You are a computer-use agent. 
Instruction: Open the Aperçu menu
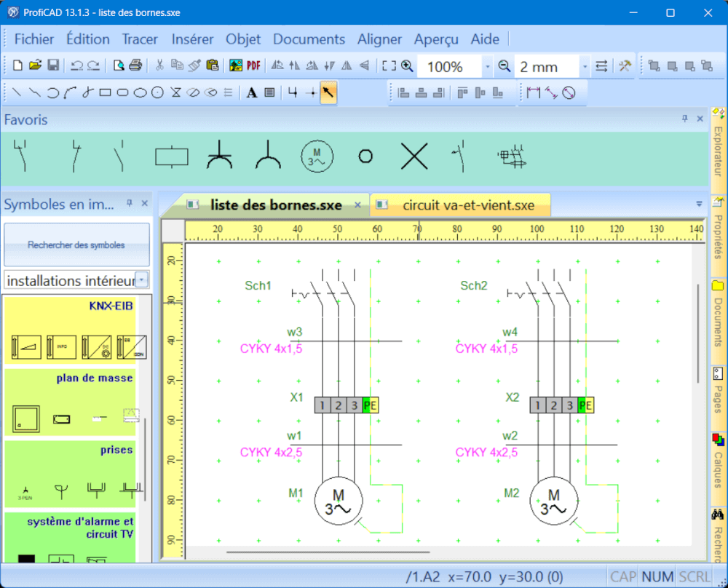[436, 39]
